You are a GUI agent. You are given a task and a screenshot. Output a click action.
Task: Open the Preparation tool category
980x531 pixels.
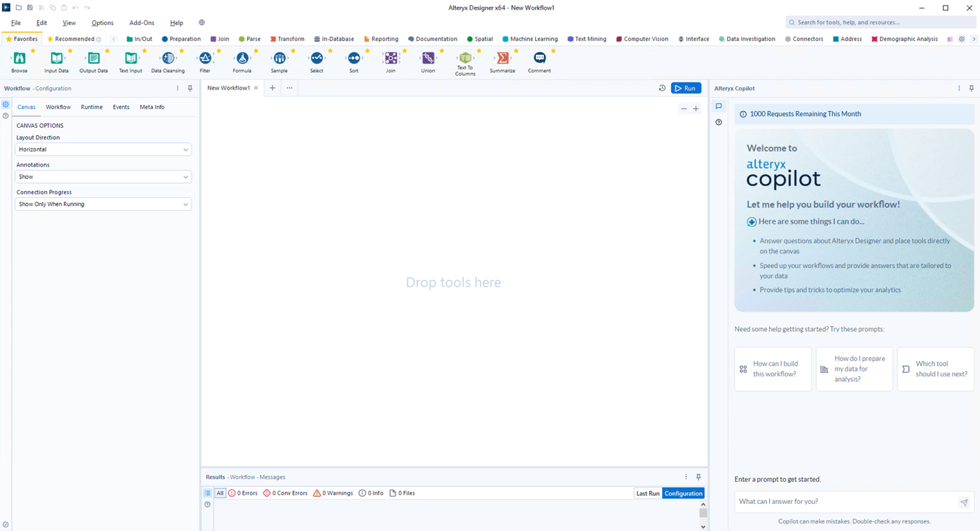pos(181,39)
